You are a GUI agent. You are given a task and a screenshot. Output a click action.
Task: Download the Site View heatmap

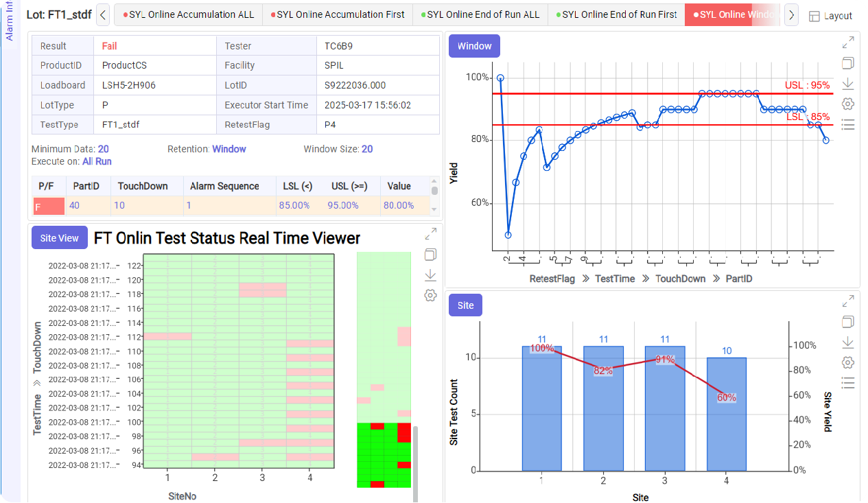(x=431, y=275)
